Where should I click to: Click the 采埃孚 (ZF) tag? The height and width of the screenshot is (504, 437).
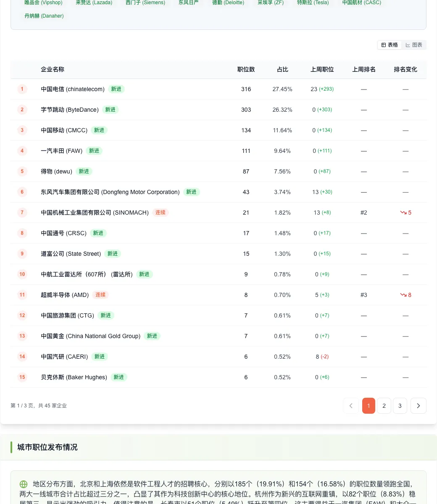pos(271,3)
